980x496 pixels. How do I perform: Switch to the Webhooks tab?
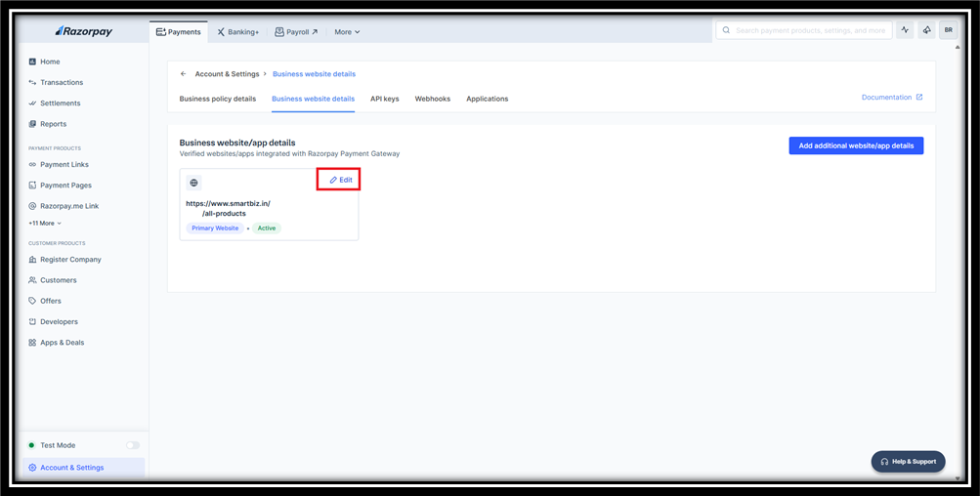(x=432, y=99)
